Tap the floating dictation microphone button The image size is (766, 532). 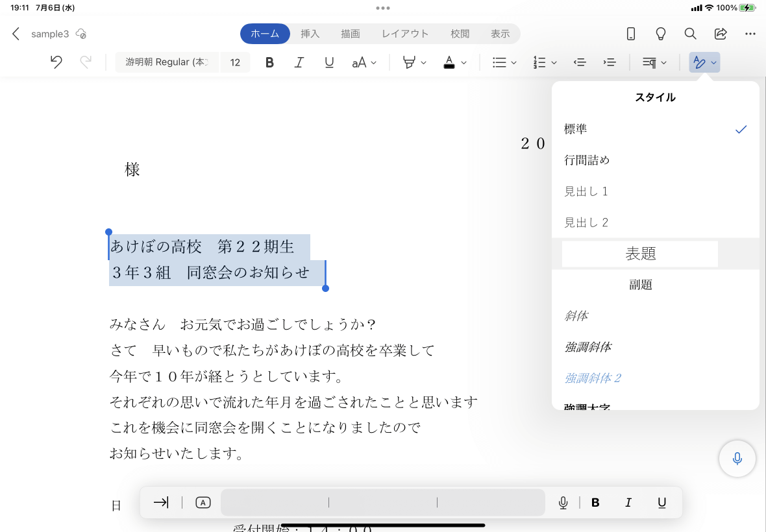pos(737,459)
